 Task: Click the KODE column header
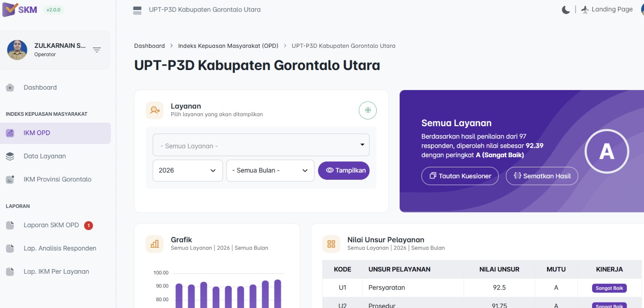pos(343,269)
